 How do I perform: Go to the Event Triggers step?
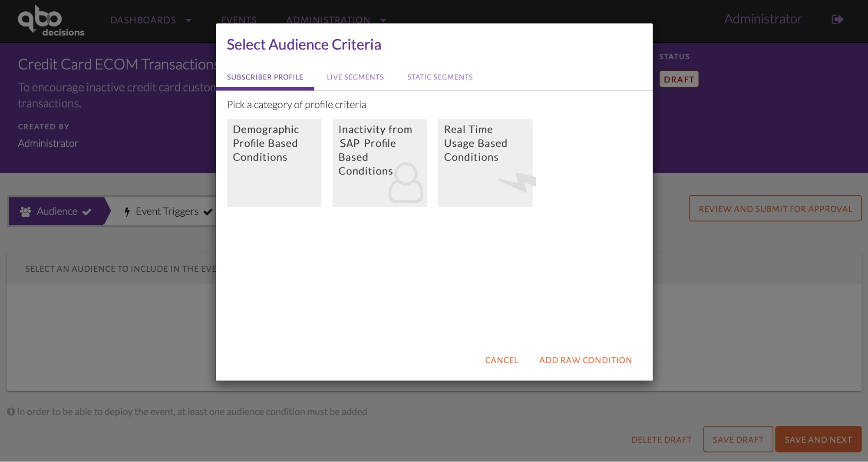tap(167, 211)
